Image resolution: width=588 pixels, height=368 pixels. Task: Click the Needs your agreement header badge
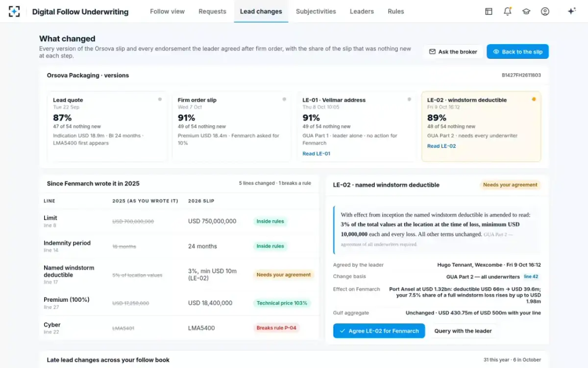510,185
